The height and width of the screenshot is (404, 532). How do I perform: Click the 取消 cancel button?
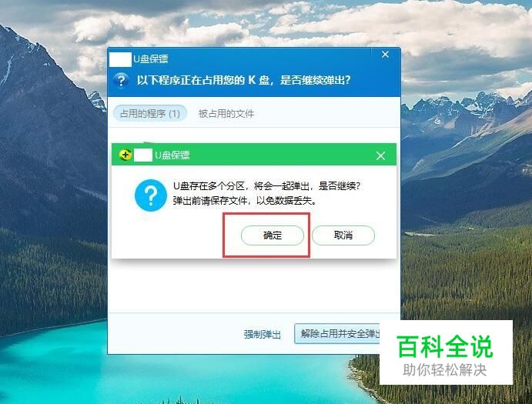pyautogui.click(x=343, y=235)
